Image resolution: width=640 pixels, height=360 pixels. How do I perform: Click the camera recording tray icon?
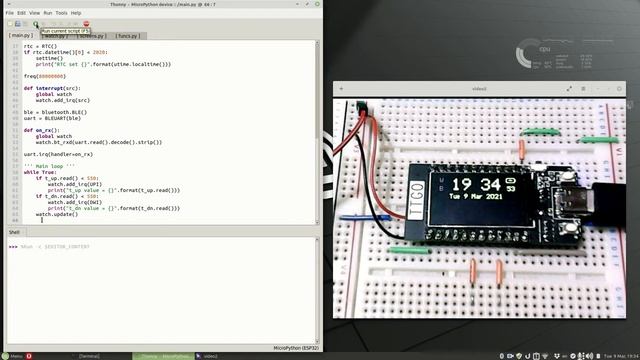[510, 356]
